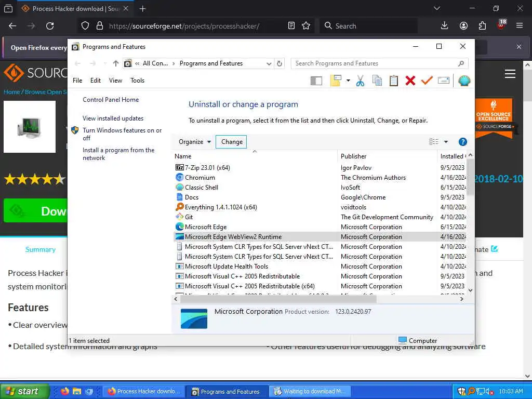
Task: Select Microsoft Update Health Tools row
Action: click(320, 267)
